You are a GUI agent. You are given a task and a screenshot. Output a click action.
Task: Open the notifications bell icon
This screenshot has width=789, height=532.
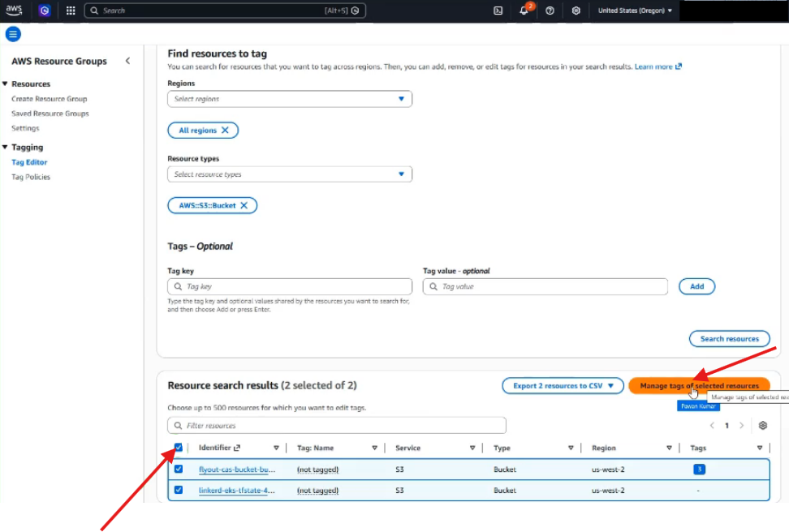click(x=524, y=11)
